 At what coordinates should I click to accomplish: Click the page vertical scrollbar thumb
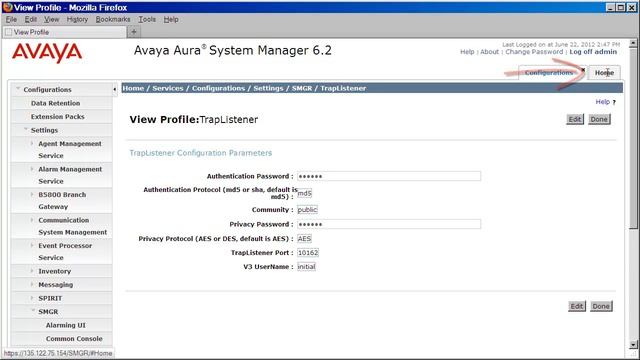pyautogui.click(x=633, y=139)
